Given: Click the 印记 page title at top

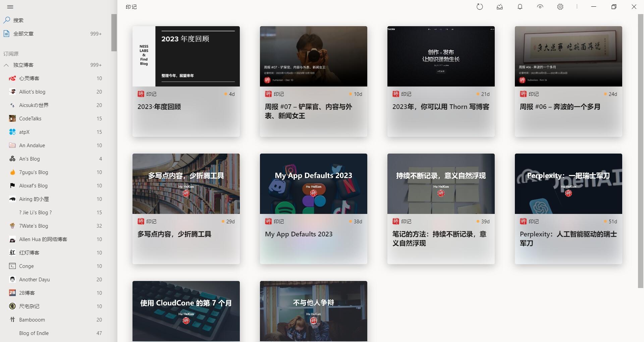Looking at the screenshot, I should pyautogui.click(x=131, y=7).
